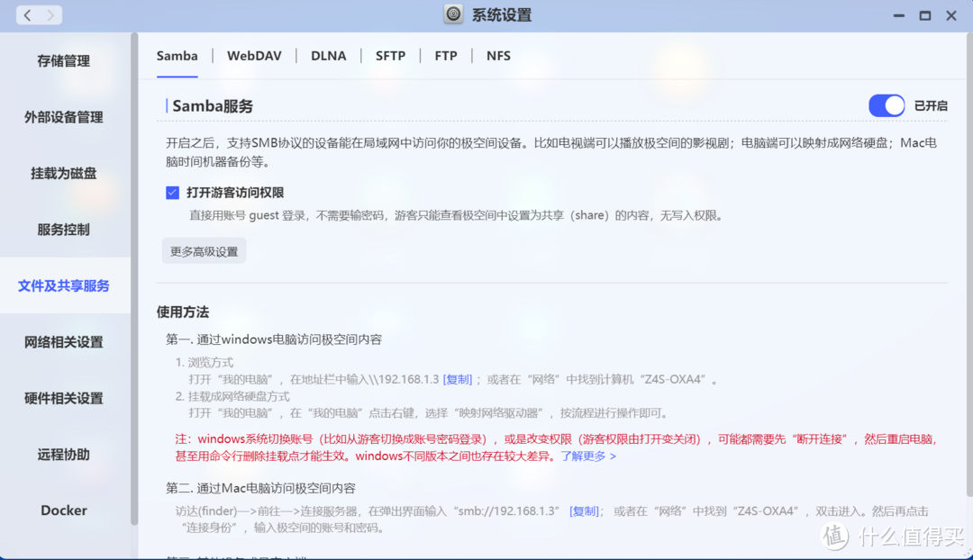Uncheck 打开游客访问权限 checkbox

(x=172, y=193)
